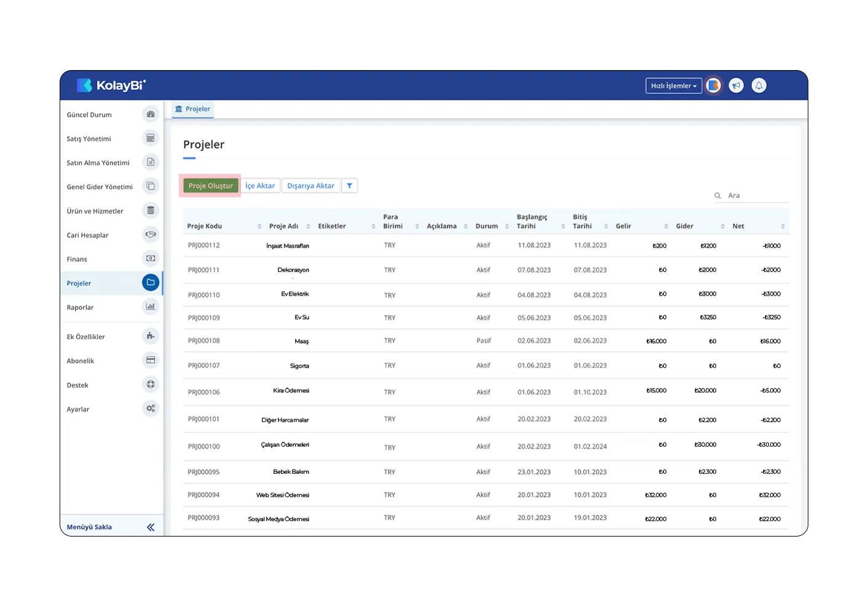Click the Abonelik card icon

coord(151,360)
